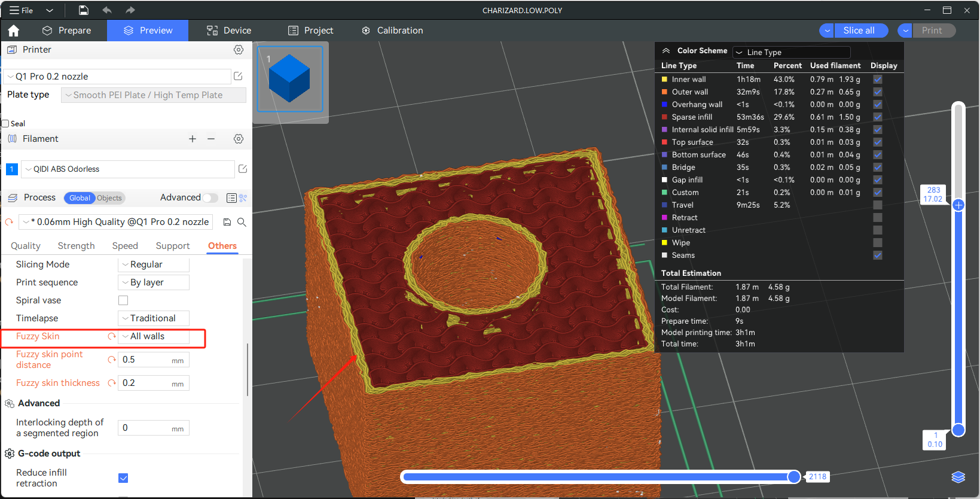Open the Plate type dropdown
The height and width of the screenshot is (499, 980).
154,95
